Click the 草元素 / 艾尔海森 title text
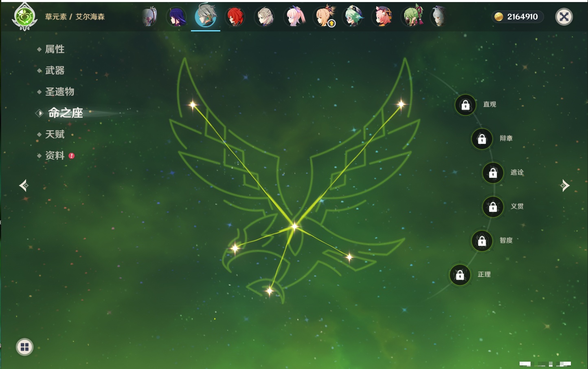Image resolution: width=588 pixels, height=369 pixels. (75, 17)
